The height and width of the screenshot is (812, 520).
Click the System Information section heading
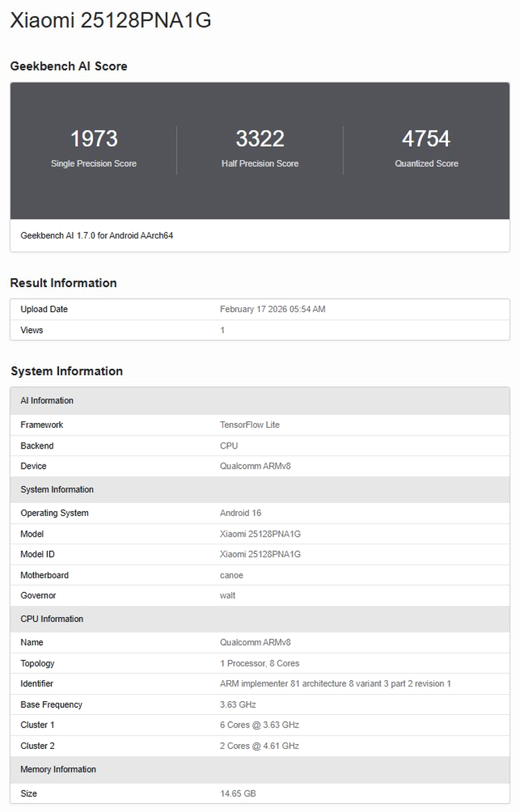(x=67, y=371)
